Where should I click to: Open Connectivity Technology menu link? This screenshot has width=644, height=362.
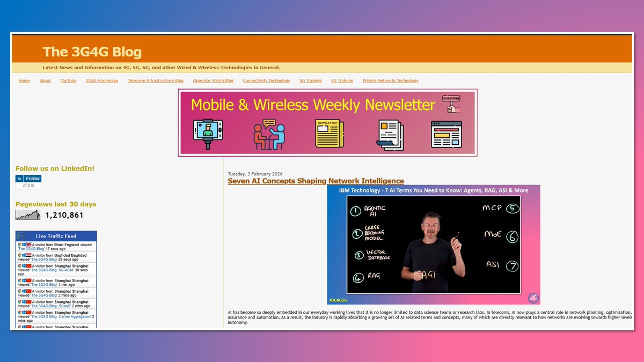click(x=266, y=80)
